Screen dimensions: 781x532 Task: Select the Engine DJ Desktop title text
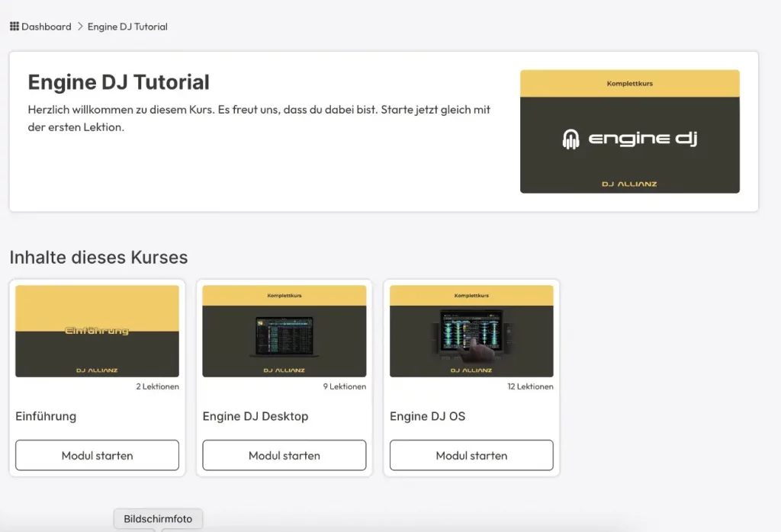[255, 416]
